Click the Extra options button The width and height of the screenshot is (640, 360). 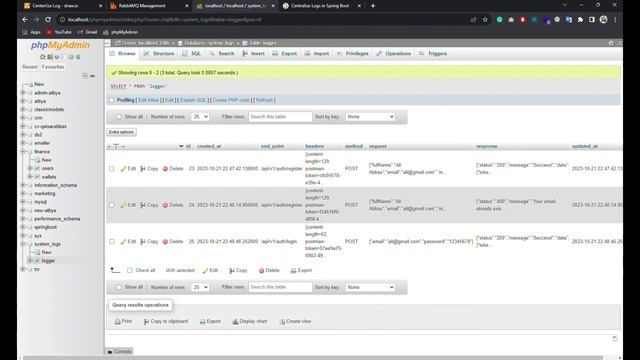(x=121, y=132)
